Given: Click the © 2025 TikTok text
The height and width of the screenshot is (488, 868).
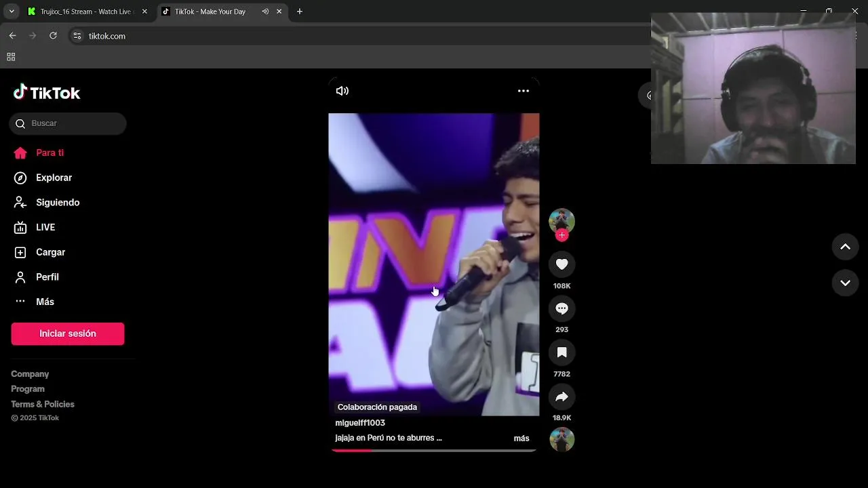Looking at the screenshot, I should pos(35,418).
